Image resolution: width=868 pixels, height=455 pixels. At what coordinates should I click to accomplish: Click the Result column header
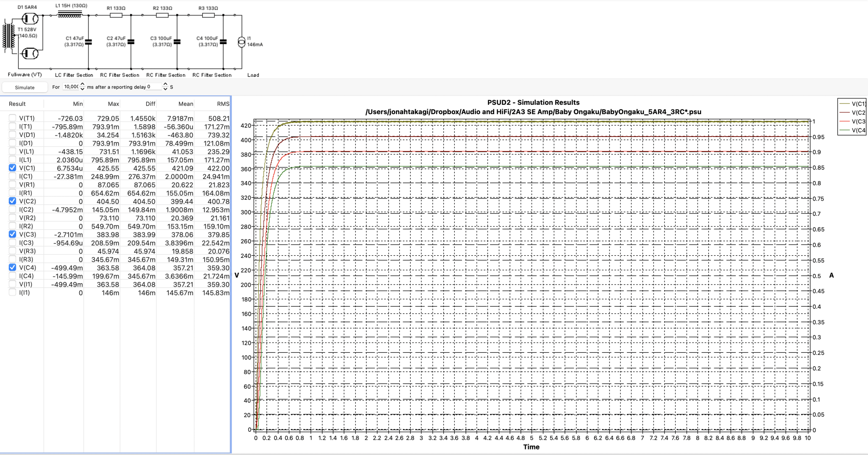click(17, 104)
